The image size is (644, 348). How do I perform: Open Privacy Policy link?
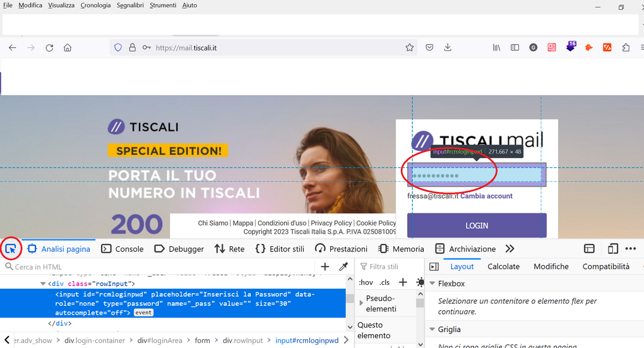point(331,223)
